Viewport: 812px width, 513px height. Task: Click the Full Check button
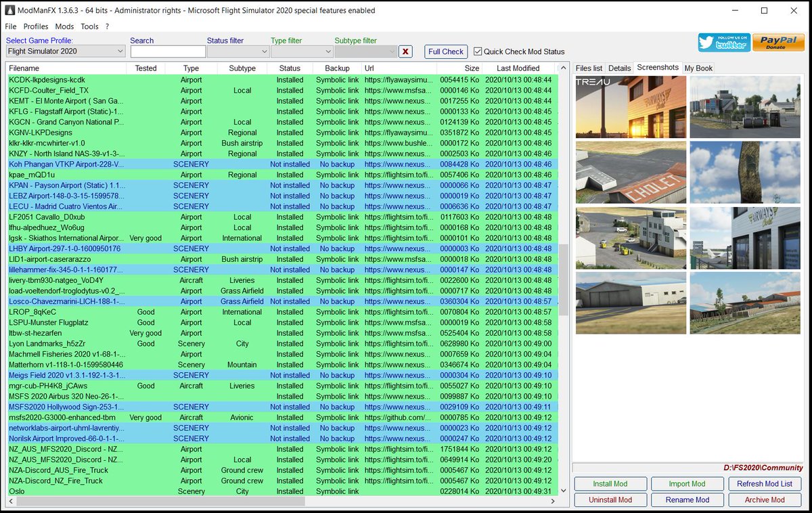pos(446,51)
